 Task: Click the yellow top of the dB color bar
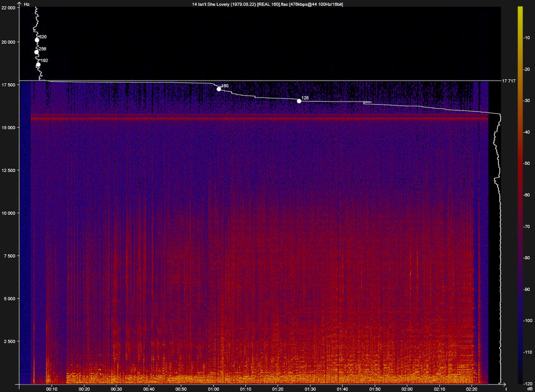[520, 10]
